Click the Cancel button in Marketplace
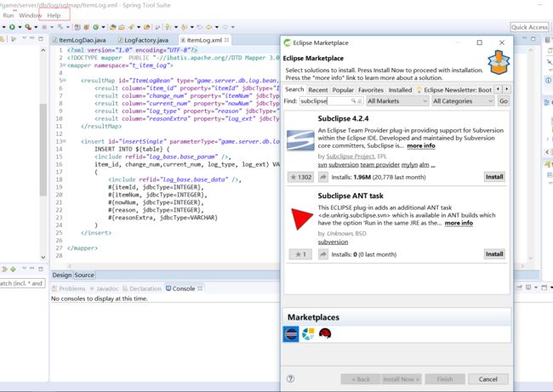Image resolution: width=553 pixels, height=392 pixels. [x=488, y=379]
